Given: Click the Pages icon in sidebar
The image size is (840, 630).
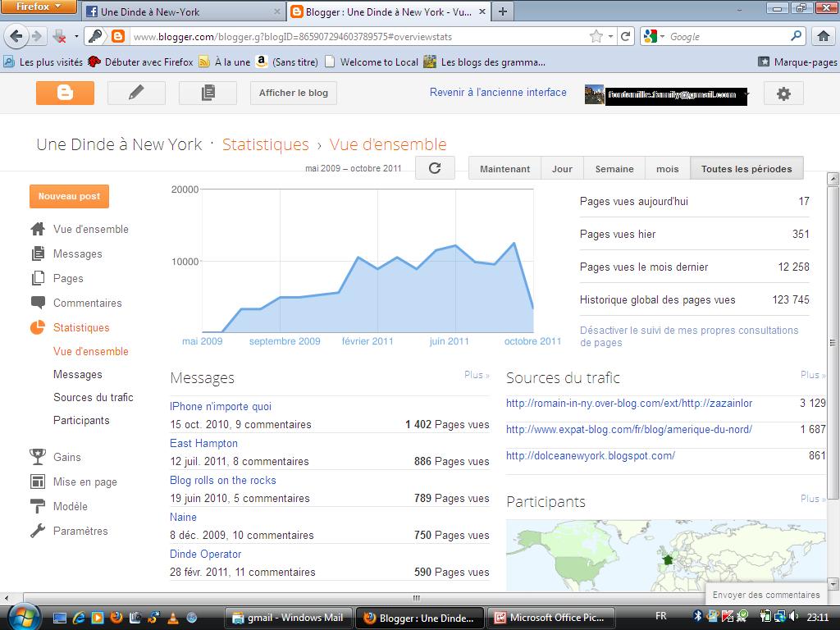Looking at the screenshot, I should pos(38,278).
